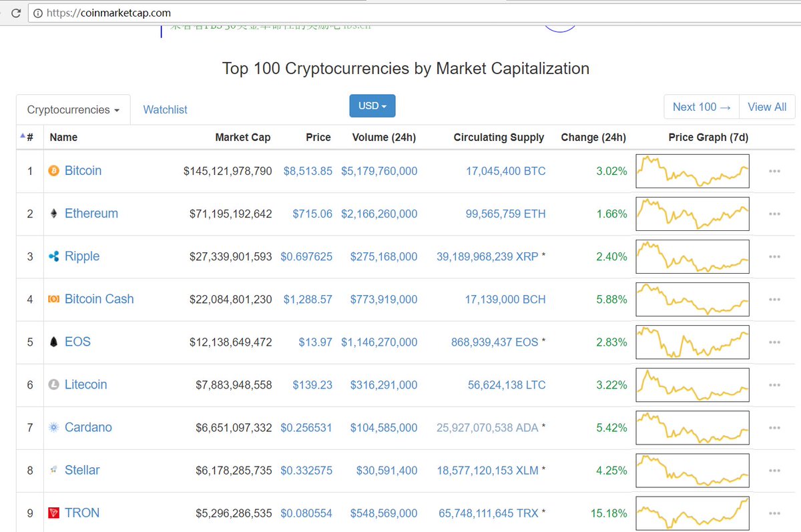
Task: Open the View All link
Action: pos(766,107)
